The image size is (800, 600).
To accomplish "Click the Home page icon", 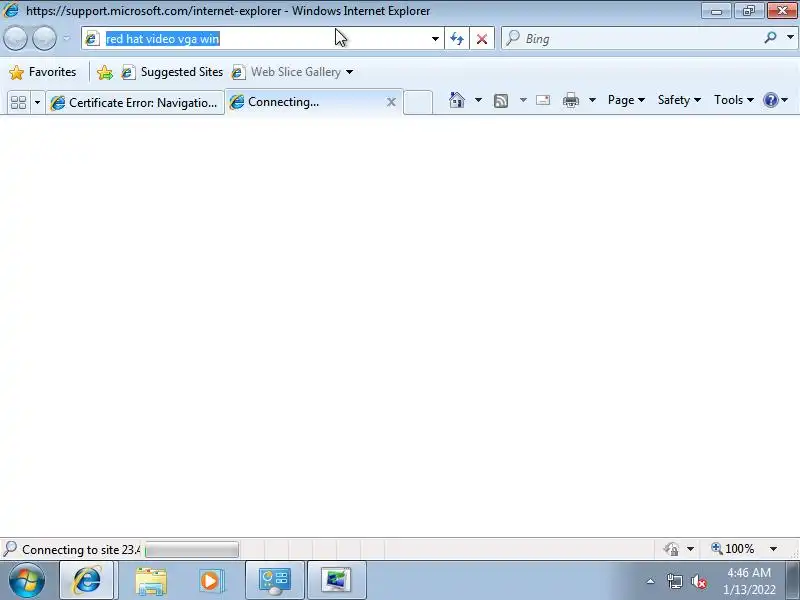I will (x=457, y=100).
